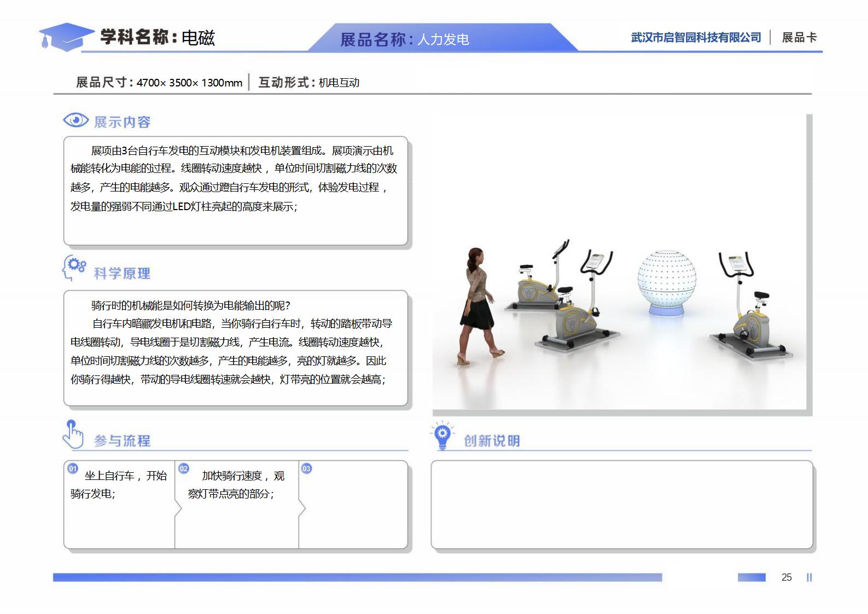Viewport: 868px width, 614px height.
Task: Click the walking woman in the render
Action: tap(479, 305)
